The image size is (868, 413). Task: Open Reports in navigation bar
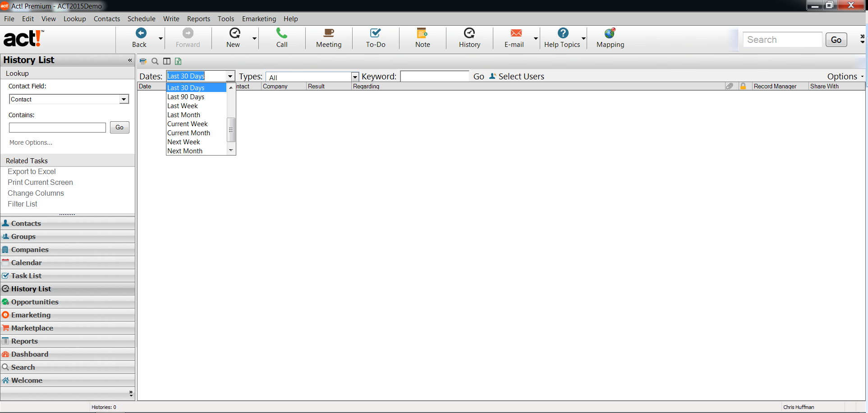coord(68,341)
